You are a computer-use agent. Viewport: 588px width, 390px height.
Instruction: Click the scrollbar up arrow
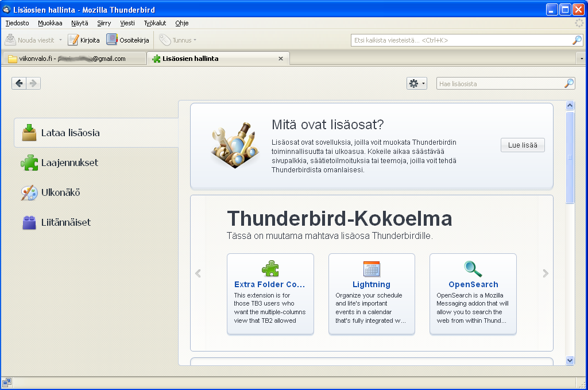(570, 105)
